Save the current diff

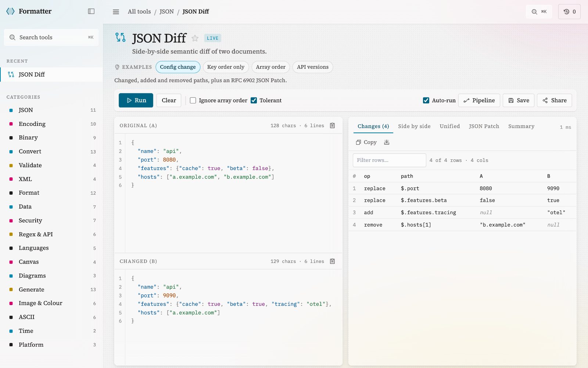click(x=519, y=100)
